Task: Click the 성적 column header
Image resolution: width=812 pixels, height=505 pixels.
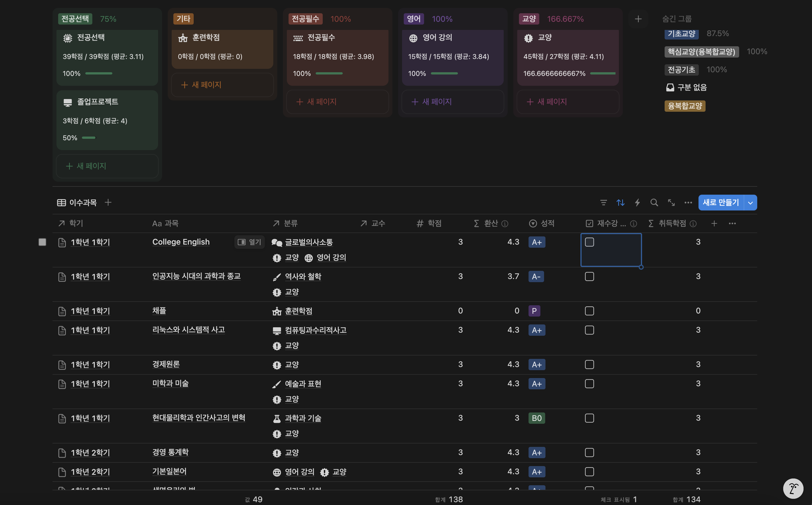Action: (547, 223)
